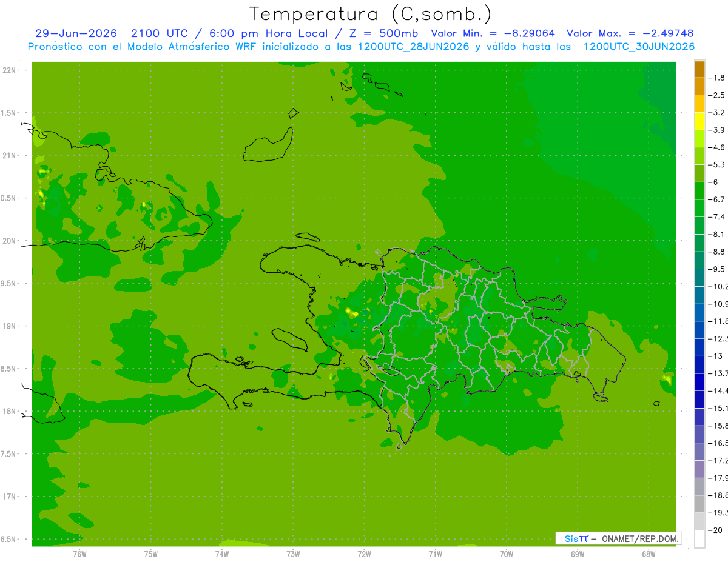Click the '70W' longitude label

(x=507, y=554)
